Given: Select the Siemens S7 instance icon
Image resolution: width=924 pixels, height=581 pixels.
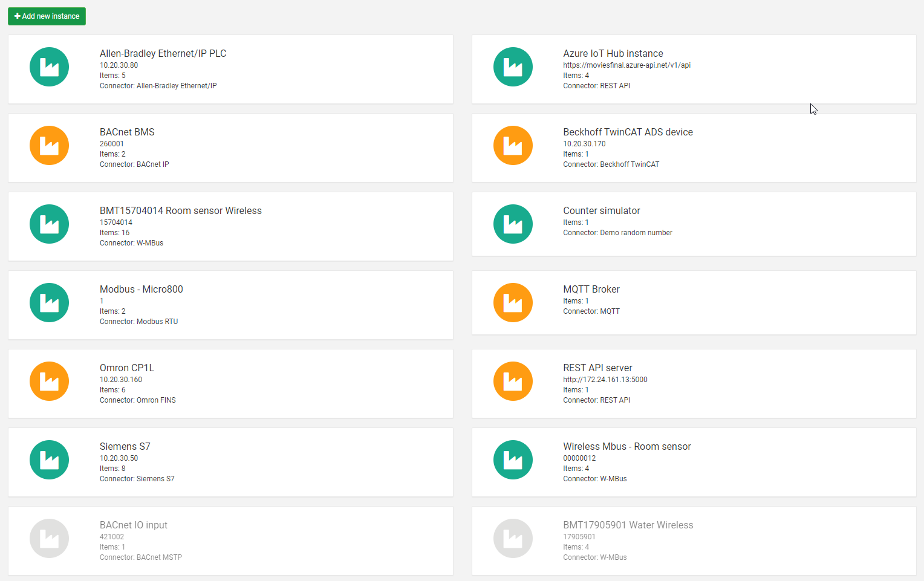Looking at the screenshot, I should pyautogui.click(x=49, y=459).
